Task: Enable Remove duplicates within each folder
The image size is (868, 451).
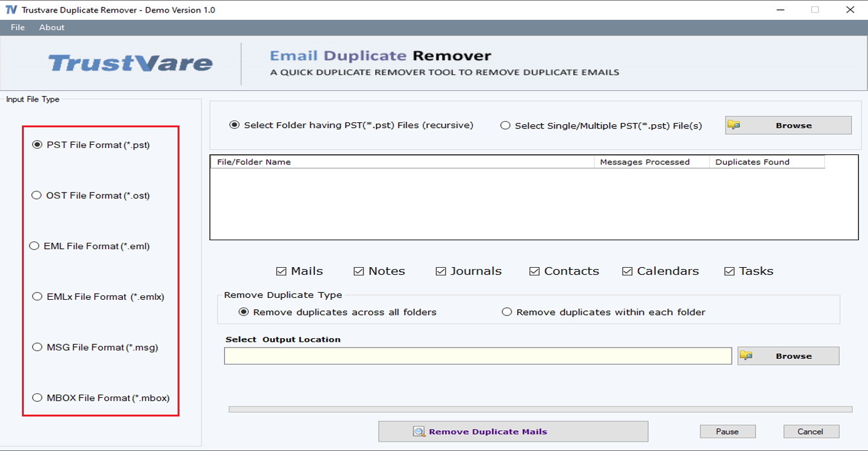Action: pos(507,310)
